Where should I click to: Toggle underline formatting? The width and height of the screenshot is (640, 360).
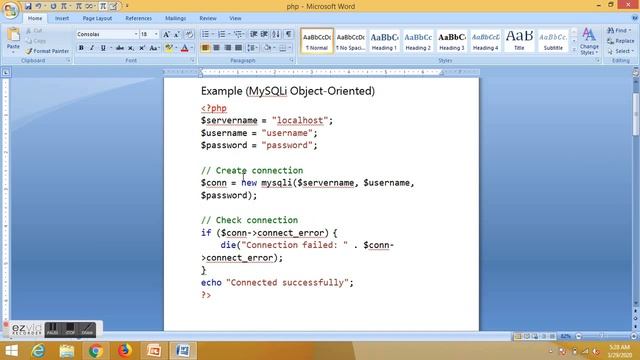tap(103, 48)
